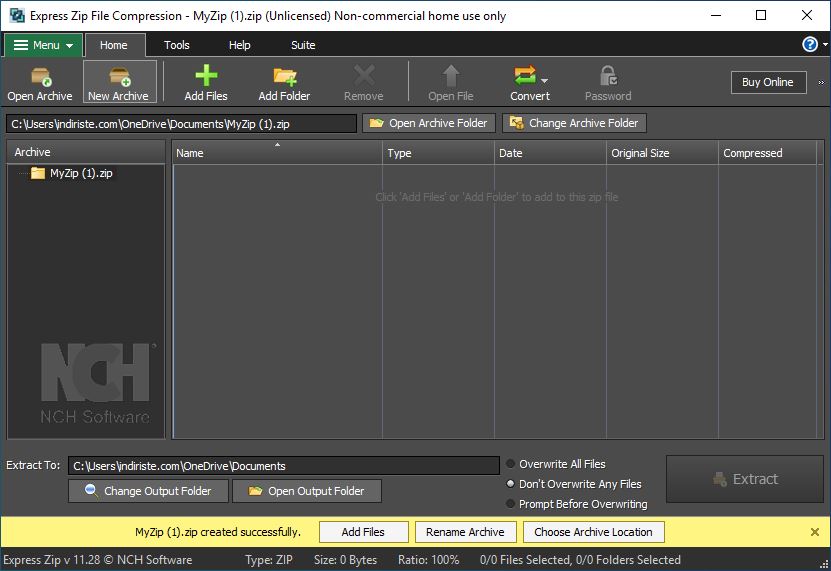Expand the toolbar overflow chevron
The image size is (831, 571).
[x=821, y=83]
